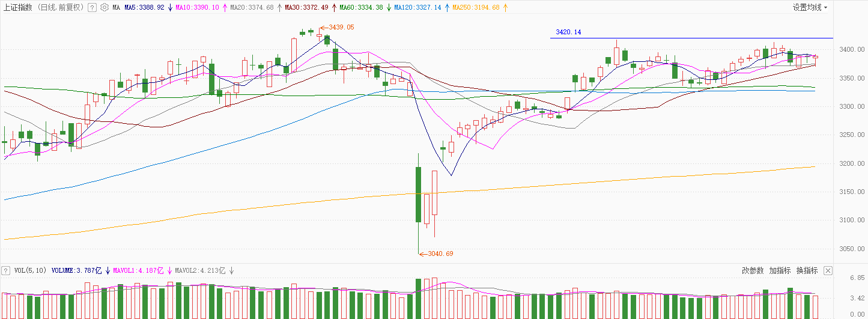This screenshot has width=868, height=319.
Task: Click the (日线,前复权) period label
Action: [x=61, y=8]
